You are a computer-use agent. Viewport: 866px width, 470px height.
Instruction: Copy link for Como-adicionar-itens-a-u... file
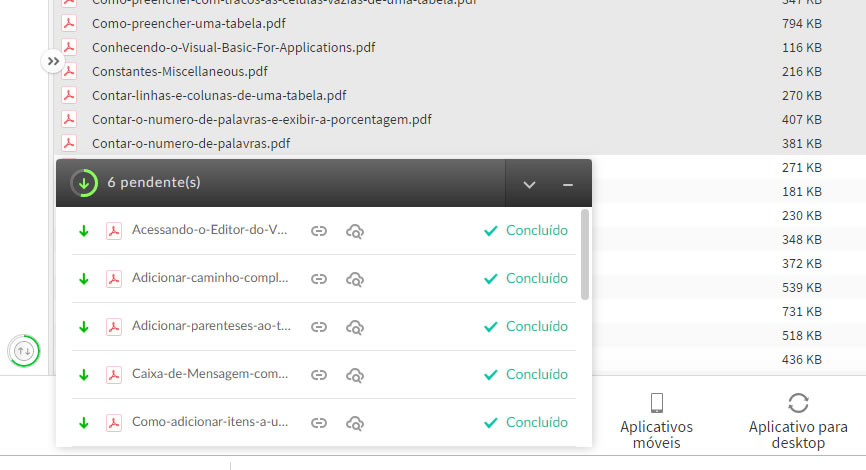319,423
